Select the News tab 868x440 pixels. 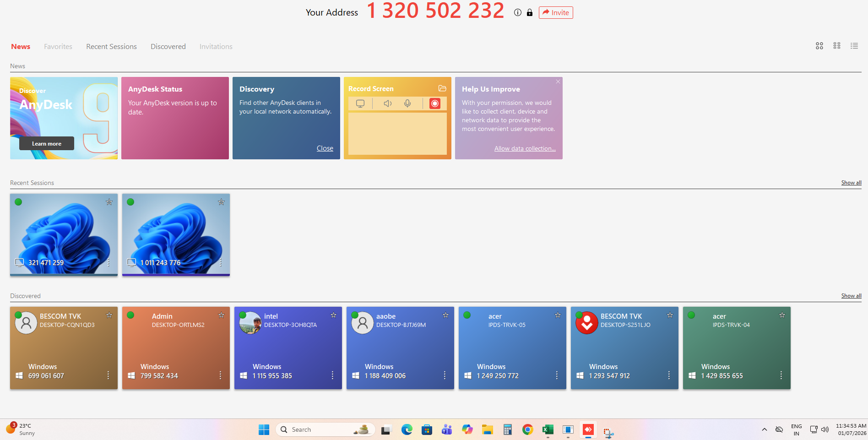click(21, 47)
